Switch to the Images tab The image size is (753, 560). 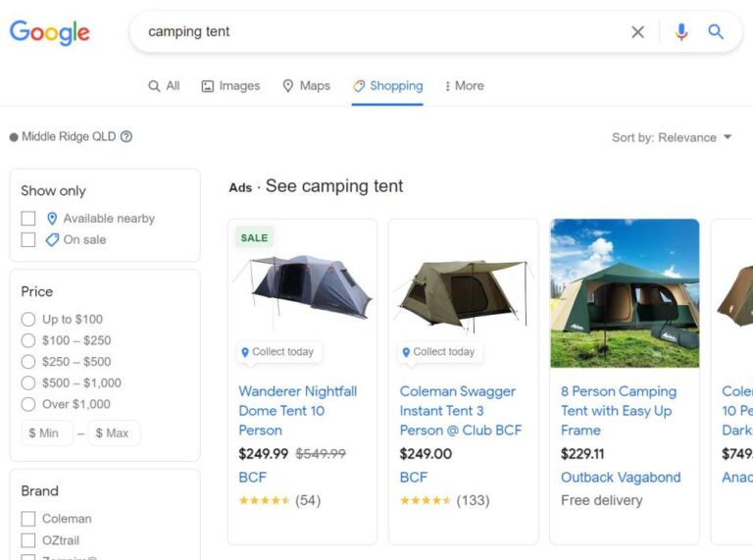(230, 86)
